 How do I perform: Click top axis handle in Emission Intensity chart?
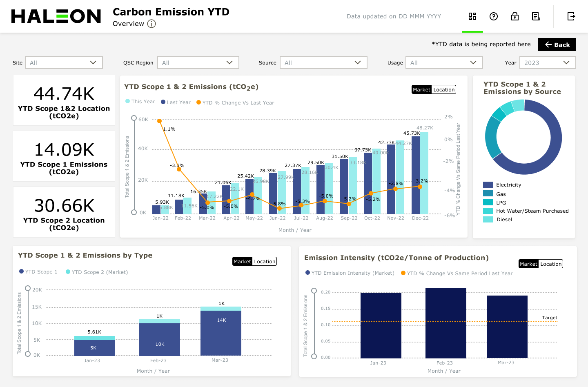(x=314, y=291)
